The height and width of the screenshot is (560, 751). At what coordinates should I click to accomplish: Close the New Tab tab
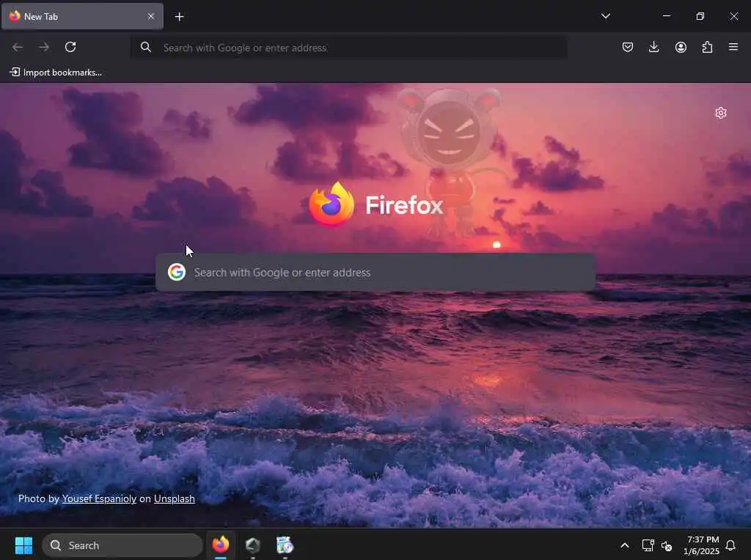(x=151, y=16)
